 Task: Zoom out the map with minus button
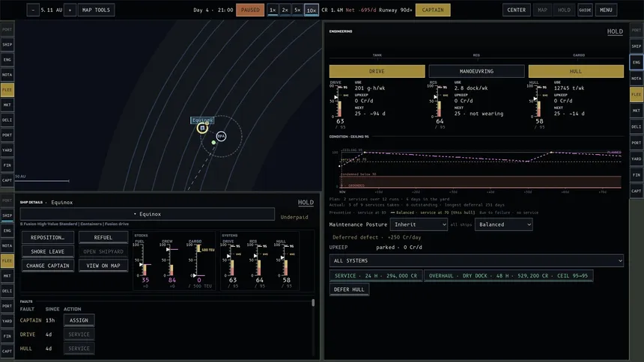point(33,10)
